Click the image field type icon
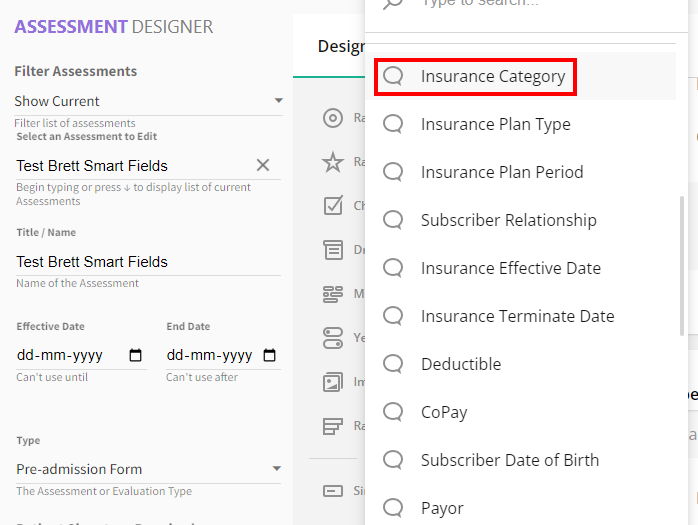 (333, 381)
